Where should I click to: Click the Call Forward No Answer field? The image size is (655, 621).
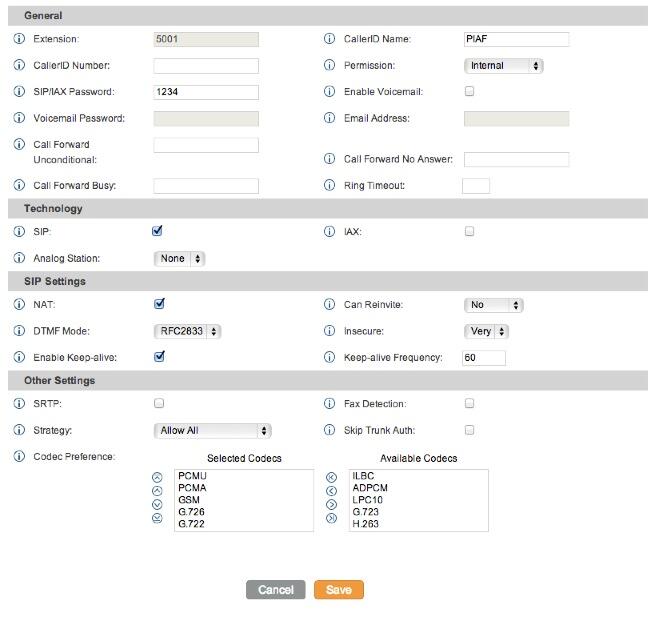[516, 160]
